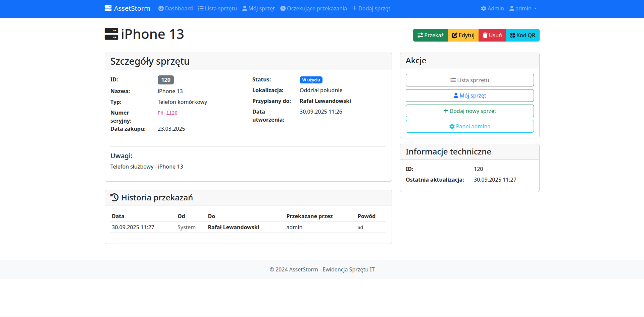Open Admin via the gear icon
644x317 pixels.
[x=483, y=8]
